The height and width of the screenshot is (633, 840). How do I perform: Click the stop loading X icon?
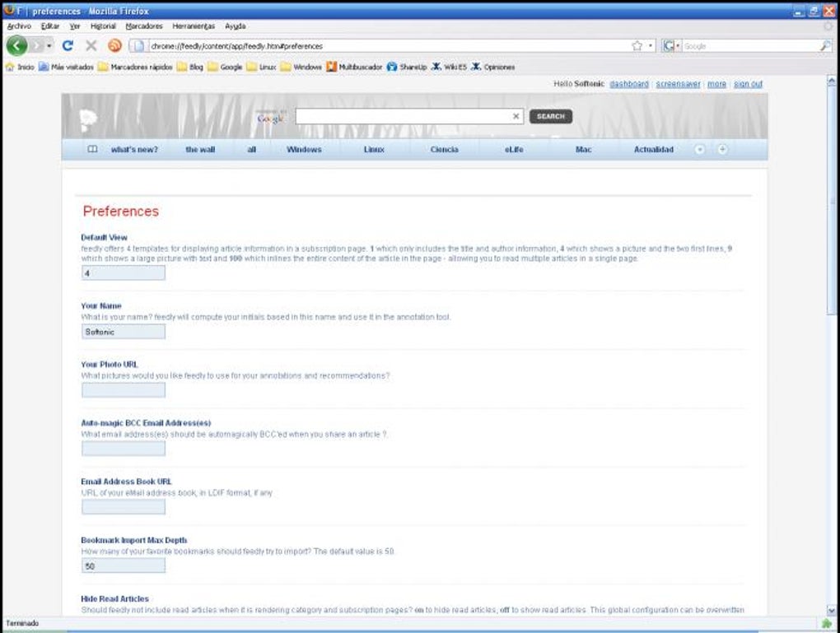(91, 46)
